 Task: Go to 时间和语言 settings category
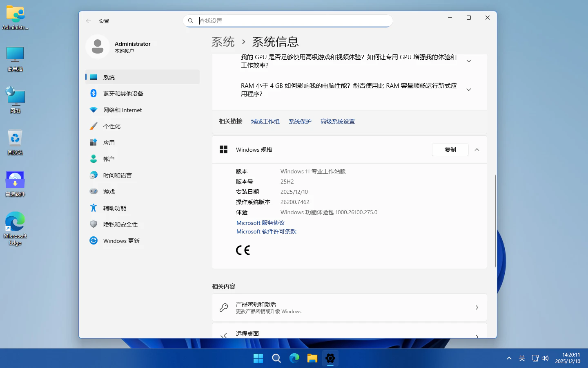tap(117, 175)
